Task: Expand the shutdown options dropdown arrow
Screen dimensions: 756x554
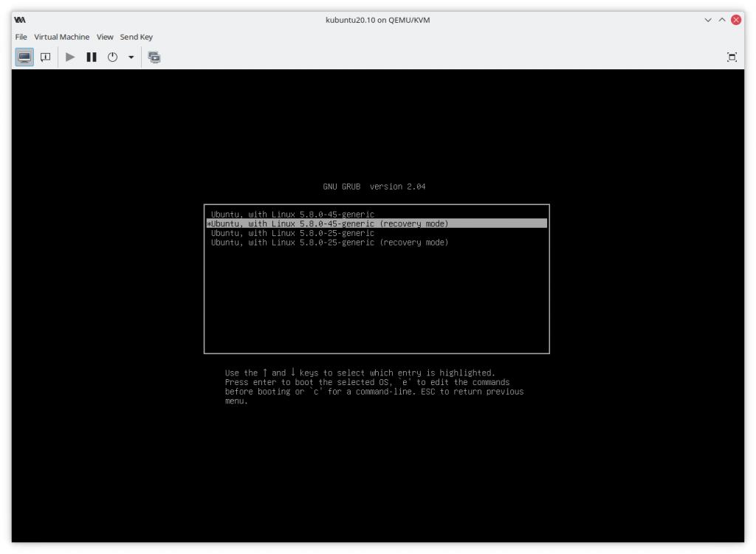Action: [131, 58]
